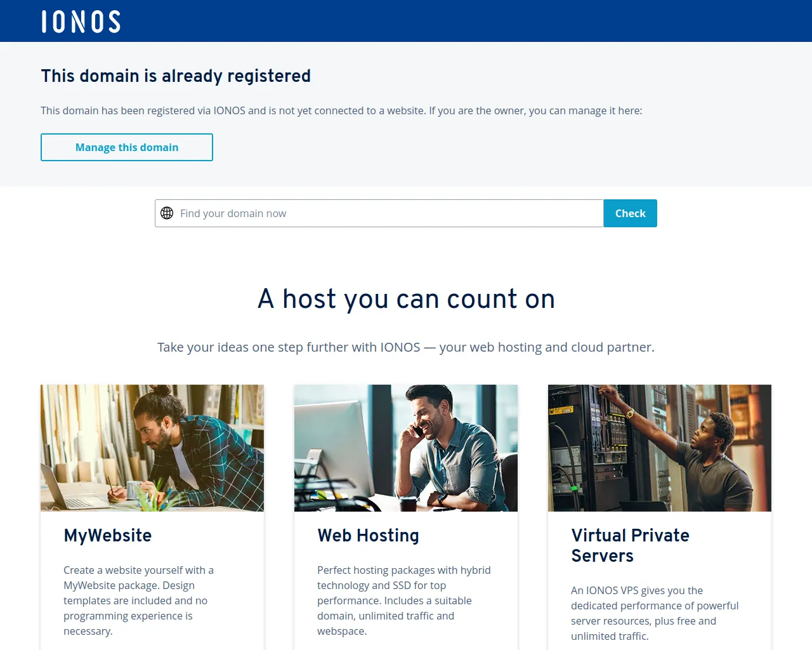The height and width of the screenshot is (650, 812).
Task: Click the IONOS logo in header
Action: (x=81, y=22)
